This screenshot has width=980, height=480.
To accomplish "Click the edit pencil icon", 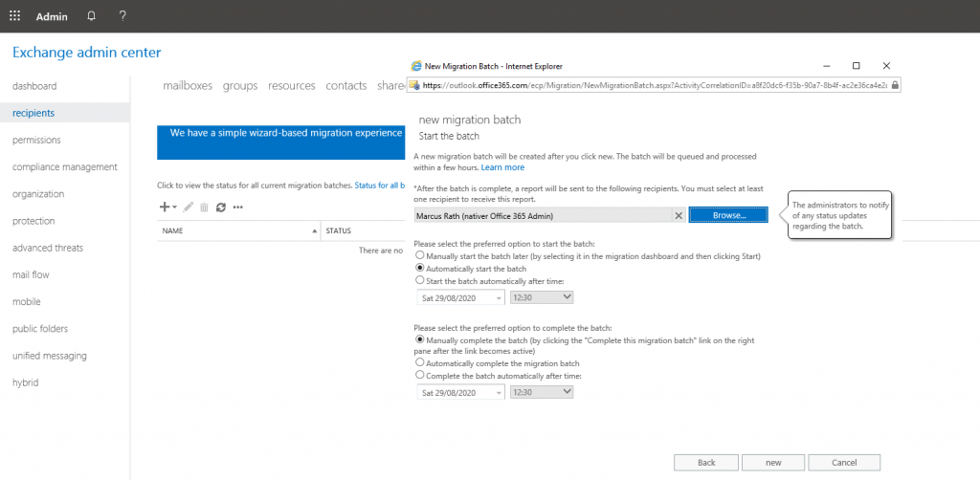I will 189,207.
